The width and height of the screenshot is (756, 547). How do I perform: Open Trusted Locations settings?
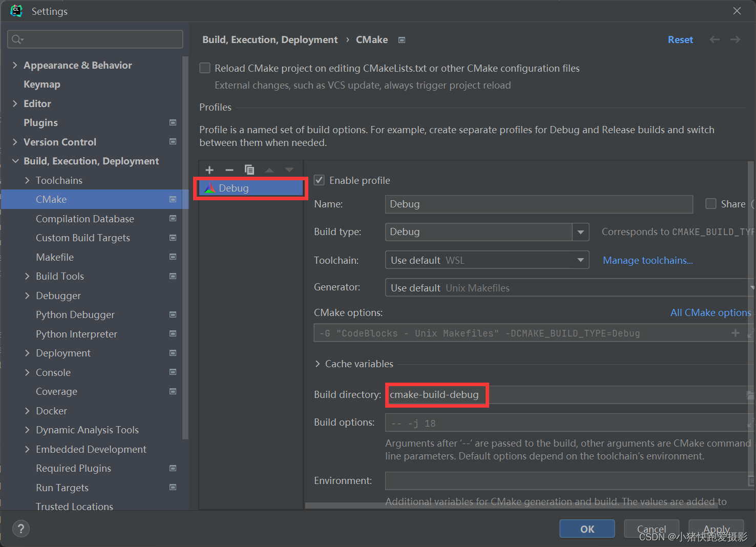pos(74,506)
